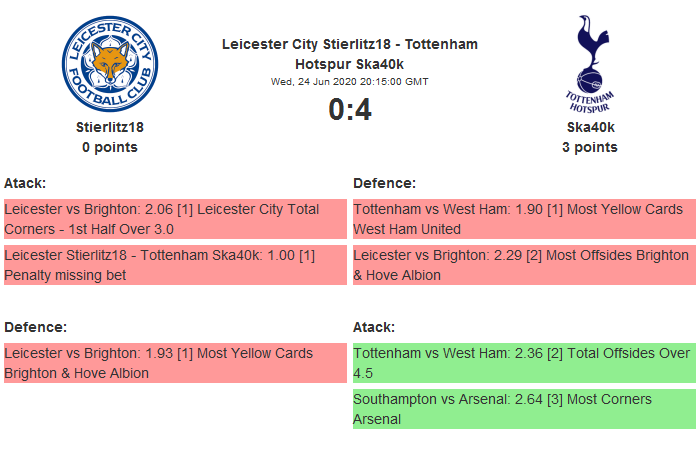Select the Most Yellow Cards Brighton bet
The width and height of the screenshot is (700, 460).
pyautogui.click(x=175, y=363)
